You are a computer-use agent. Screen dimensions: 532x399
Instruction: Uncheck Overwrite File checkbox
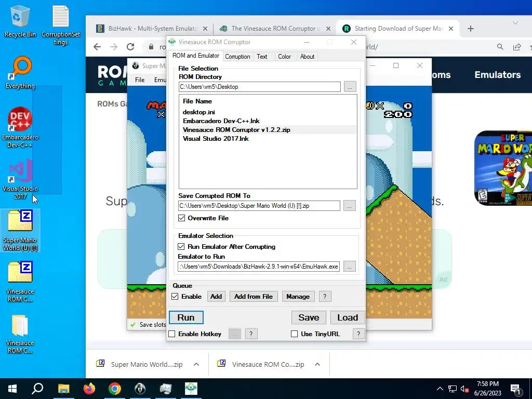pos(181,218)
